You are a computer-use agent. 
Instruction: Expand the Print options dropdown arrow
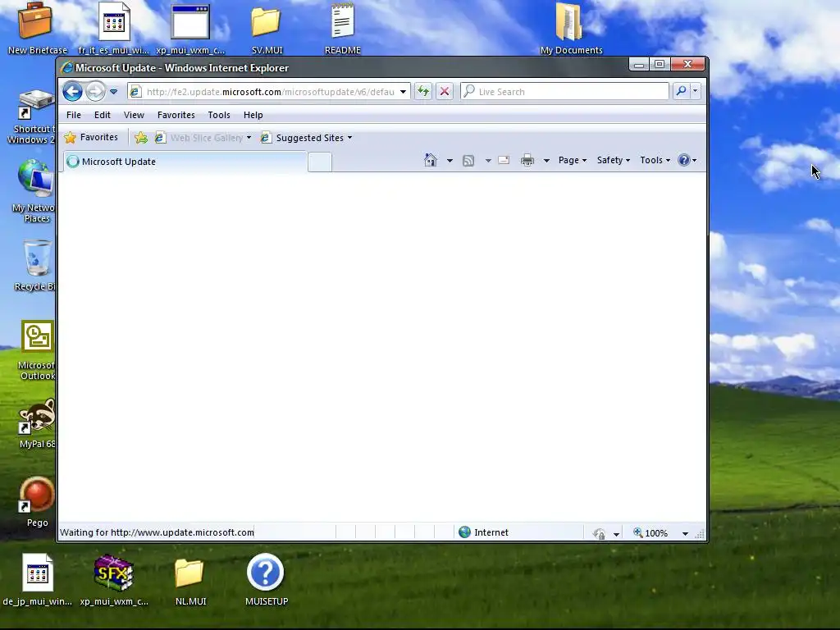click(546, 160)
